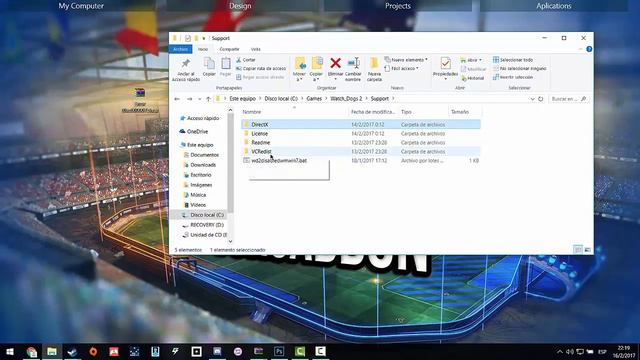Switch to the Compartir ribbon tab
Screen dimensions: 640x360
click(x=229, y=49)
